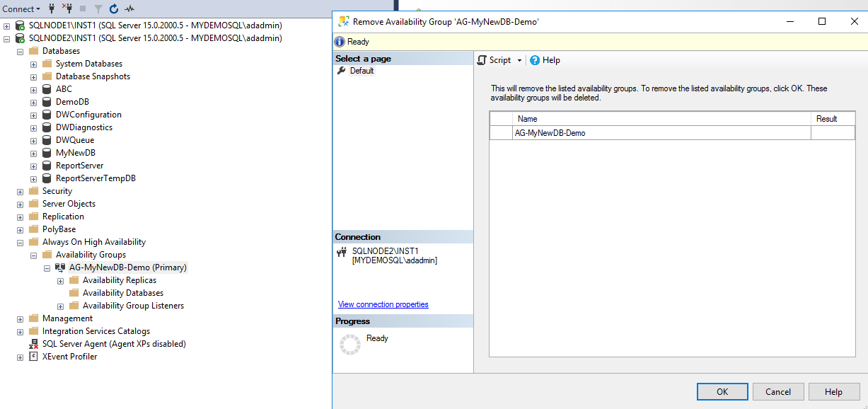Click the Databases folder icon
The image size is (868, 409).
coord(33,51)
